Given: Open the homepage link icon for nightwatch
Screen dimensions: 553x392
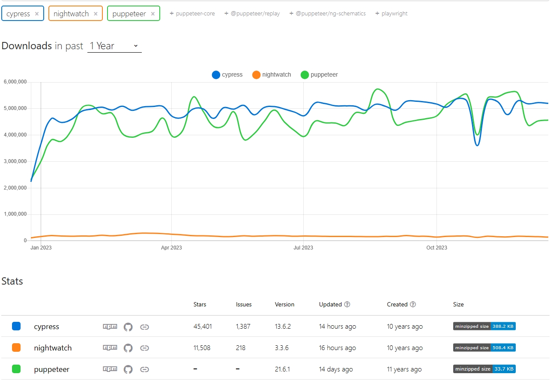Looking at the screenshot, I should tap(145, 348).
